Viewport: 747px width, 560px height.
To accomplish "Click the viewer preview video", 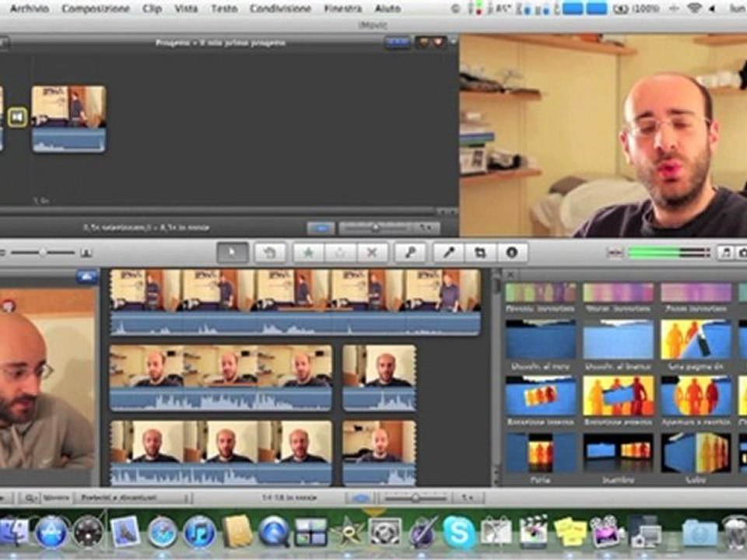I will pyautogui.click(x=603, y=135).
